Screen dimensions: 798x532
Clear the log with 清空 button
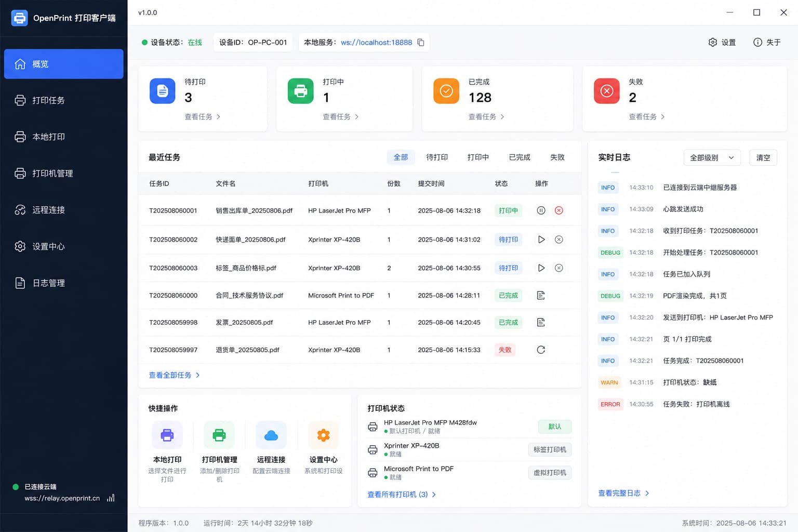pyautogui.click(x=763, y=157)
